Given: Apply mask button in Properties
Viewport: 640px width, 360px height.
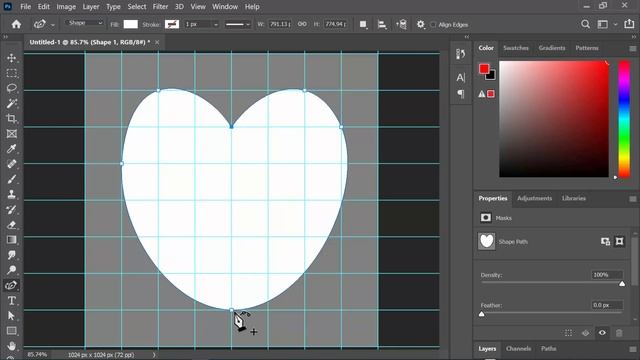Looking at the screenshot, I should (585, 333).
